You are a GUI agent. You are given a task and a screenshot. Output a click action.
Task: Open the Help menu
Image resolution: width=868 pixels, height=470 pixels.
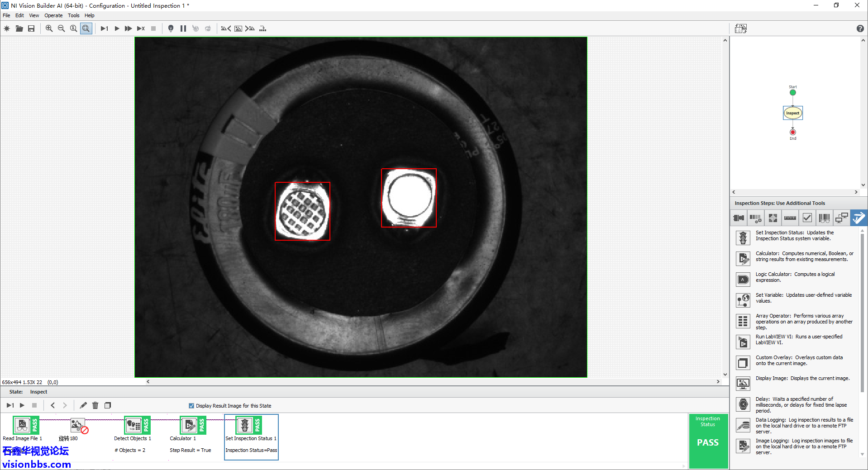pyautogui.click(x=90, y=15)
